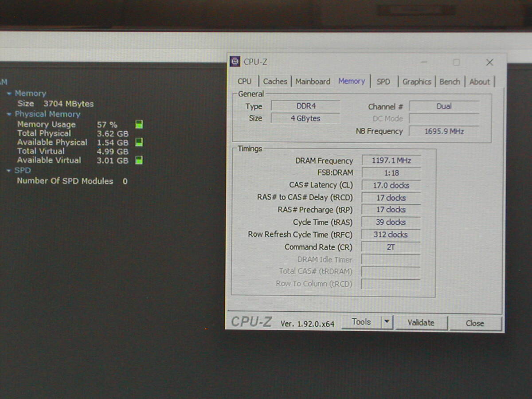Click the CPU-Z icon in the title bar
532x399 pixels.
(x=235, y=62)
